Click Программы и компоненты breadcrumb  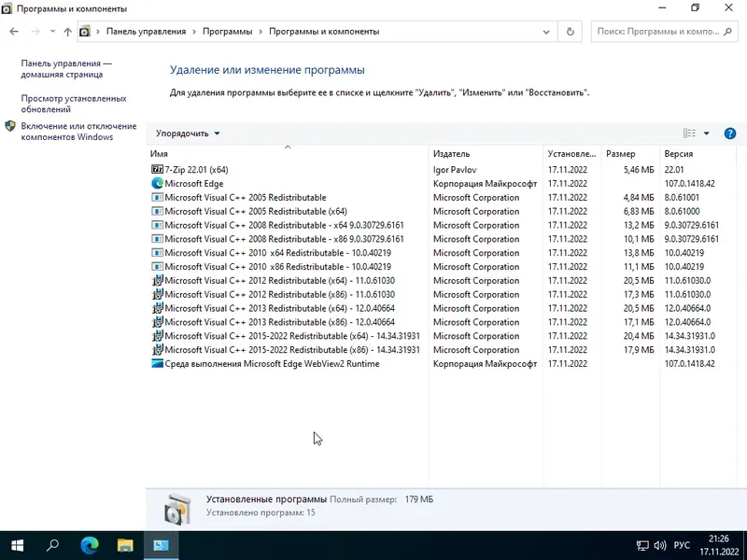[x=324, y=32]
